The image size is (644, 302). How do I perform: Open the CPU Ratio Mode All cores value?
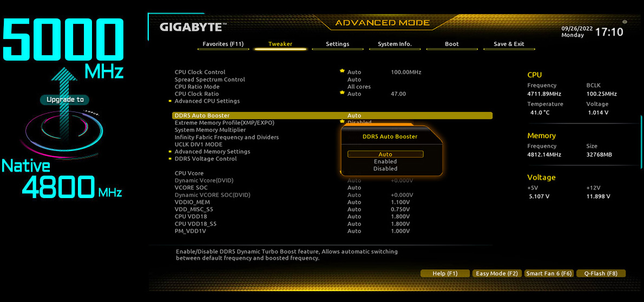point(359,87)
